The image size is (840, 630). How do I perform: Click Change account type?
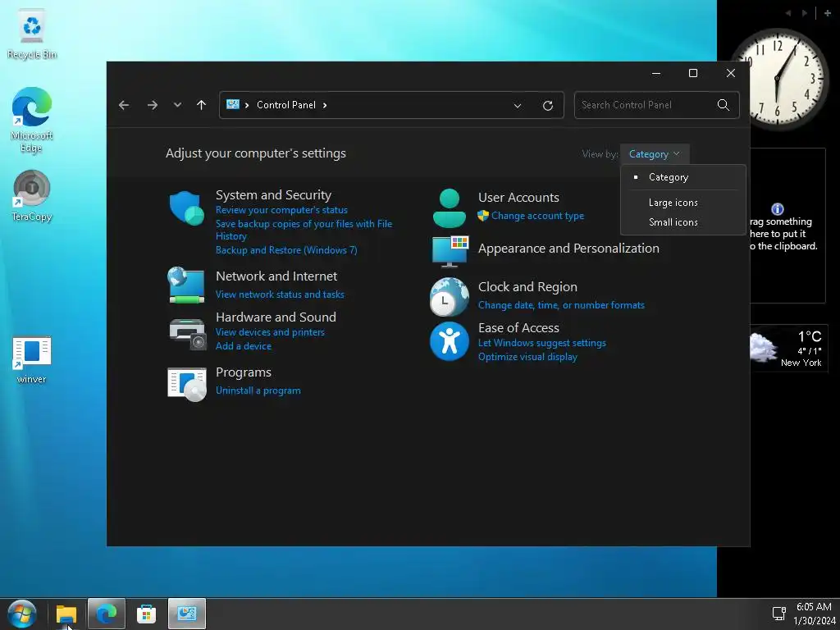pos(537,216)
